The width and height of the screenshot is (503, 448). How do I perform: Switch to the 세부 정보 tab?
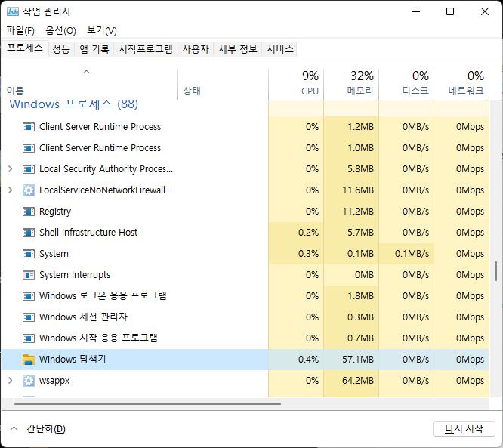point(238,49)
